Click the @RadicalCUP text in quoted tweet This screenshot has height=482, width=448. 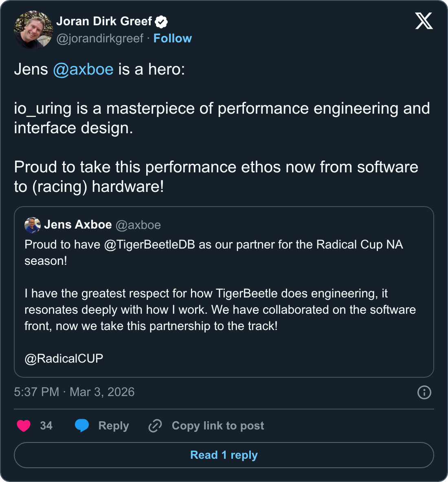tap(64, 359)
